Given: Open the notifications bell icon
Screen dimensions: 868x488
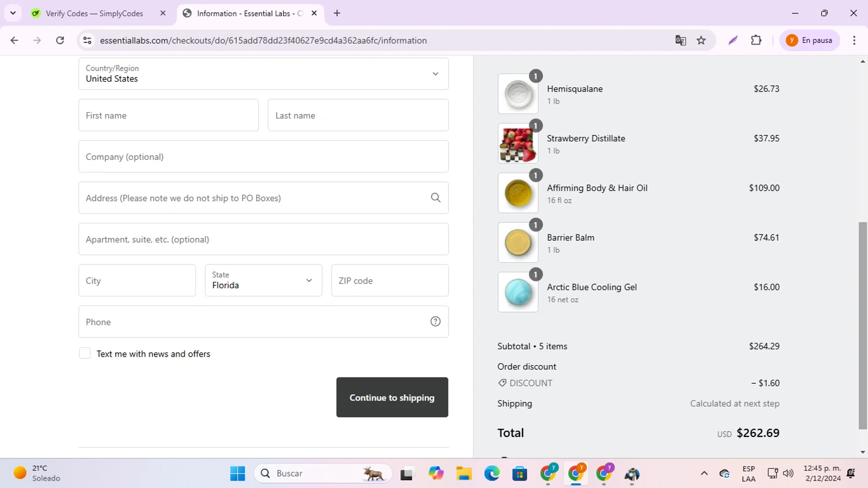Looking at the screenshot, I should click(851, 474).
